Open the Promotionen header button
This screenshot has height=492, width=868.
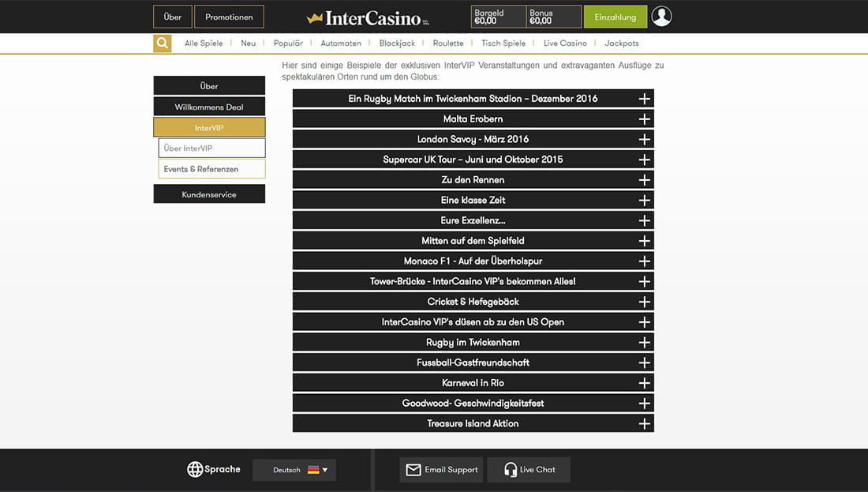[x=229, y=17]
